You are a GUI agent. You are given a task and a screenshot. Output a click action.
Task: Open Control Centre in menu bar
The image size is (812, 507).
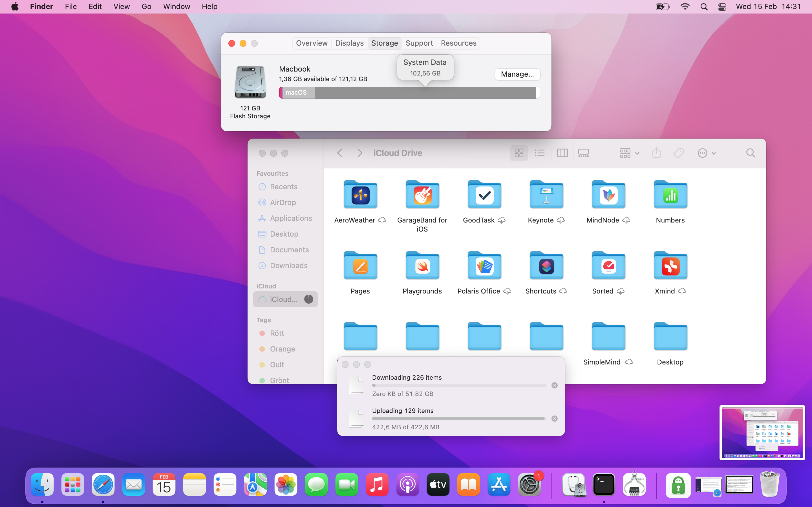click(722, 7)
